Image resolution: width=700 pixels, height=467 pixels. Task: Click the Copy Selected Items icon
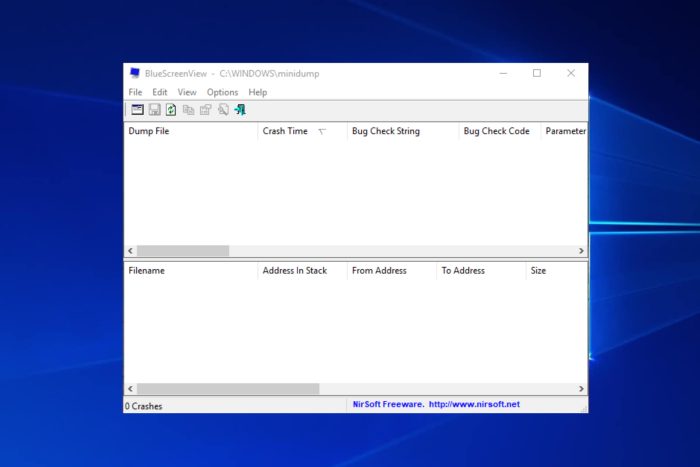pyautogui.click(x=188, y=110)
